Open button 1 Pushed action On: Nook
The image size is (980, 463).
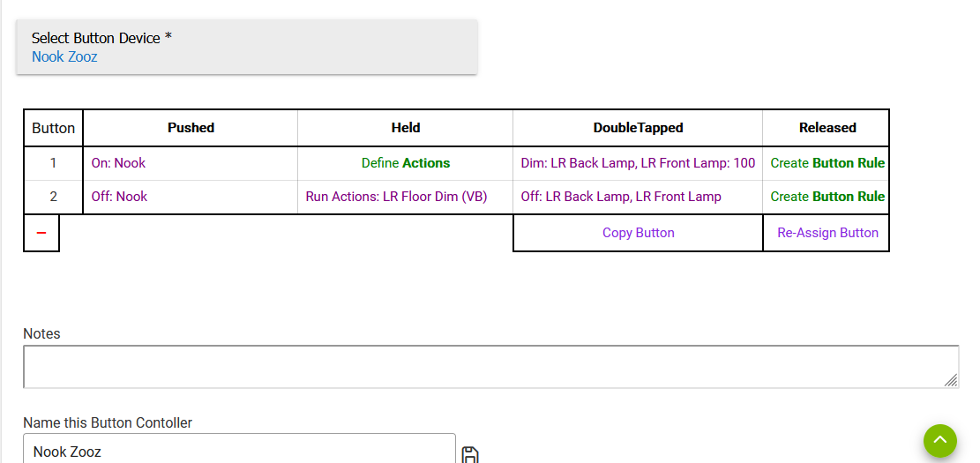point(118,163)
